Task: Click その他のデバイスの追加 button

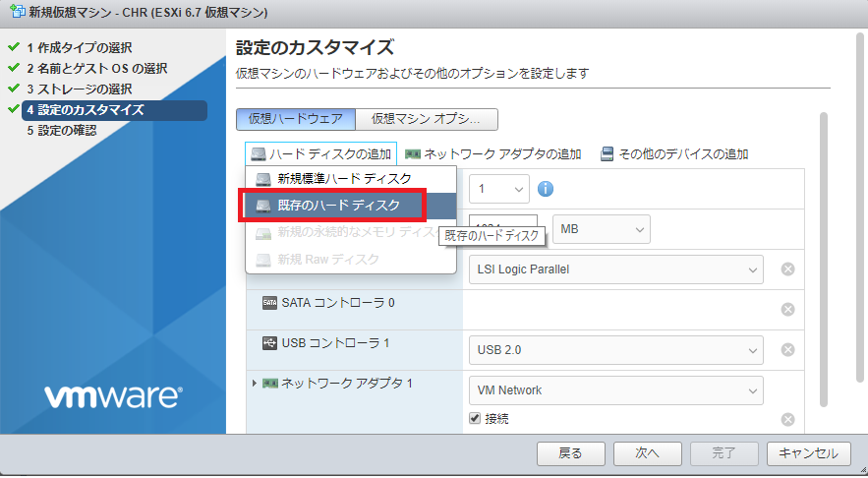Action: click(674, 154)
